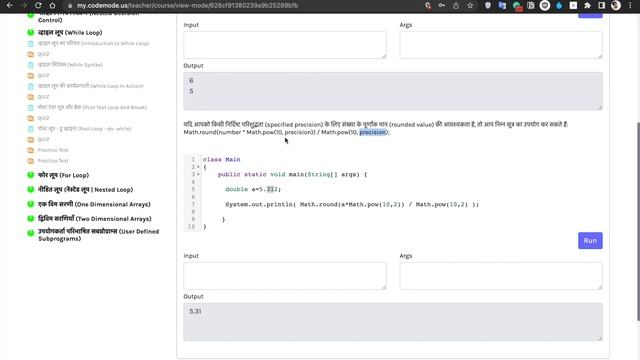This screenshot has width=640, height=360.
Task: Click the green icon beside User Defined Subprograms
Action: [31, 233]
